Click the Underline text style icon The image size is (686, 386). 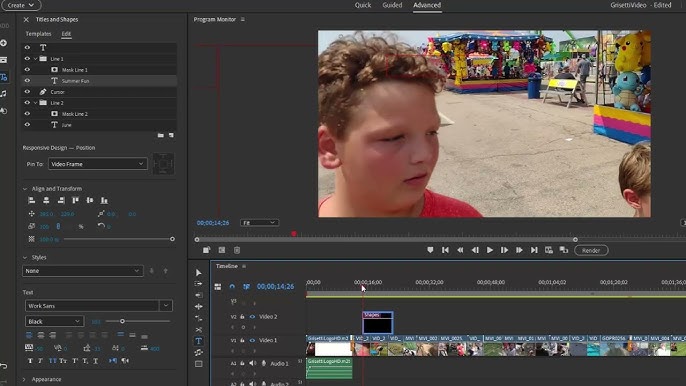tap(95, 361)
